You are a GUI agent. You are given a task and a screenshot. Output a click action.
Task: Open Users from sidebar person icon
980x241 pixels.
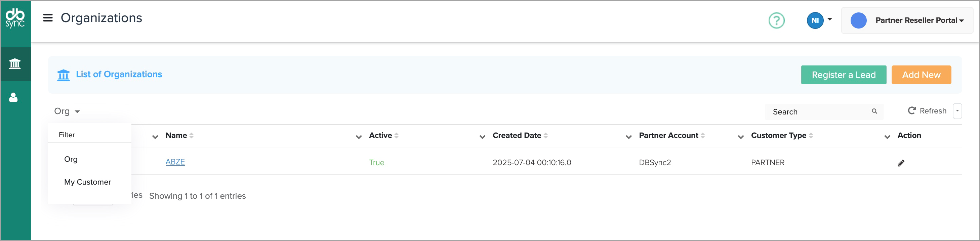coord(14,98)
